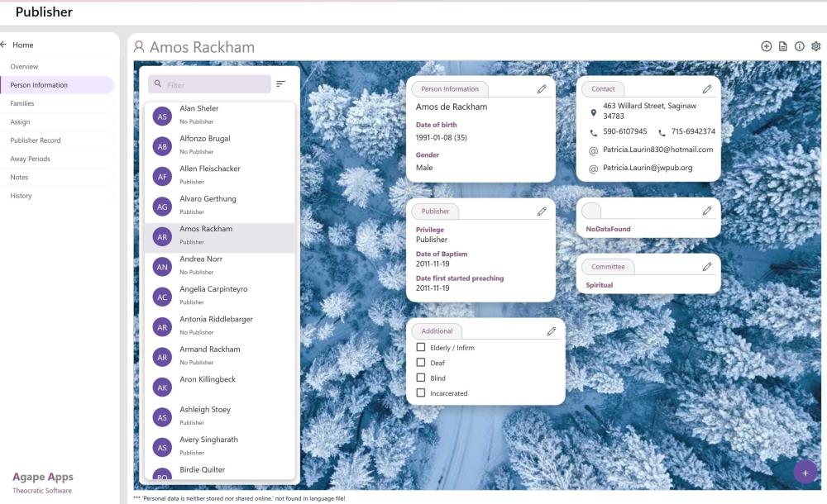Check the Deaf checkbox

pyautogui.click(x=421, y=363)
